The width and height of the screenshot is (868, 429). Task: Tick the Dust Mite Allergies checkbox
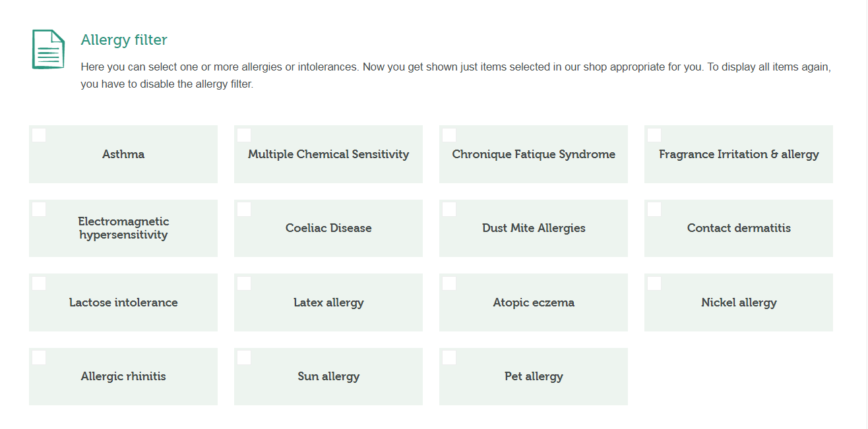click(x=449, y=210)
